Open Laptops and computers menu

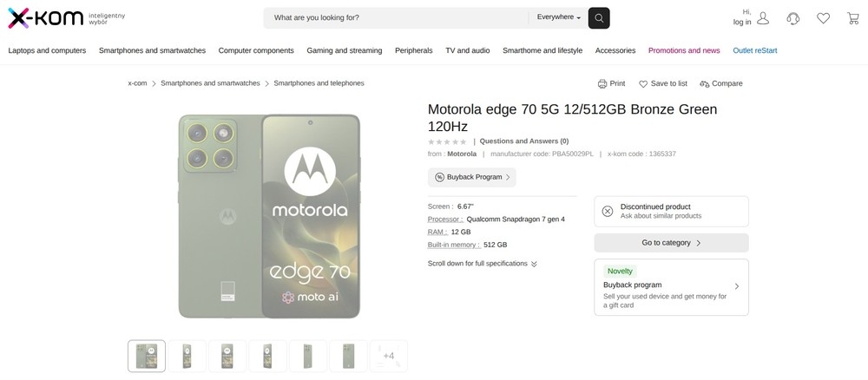click(x=47, y=50)
